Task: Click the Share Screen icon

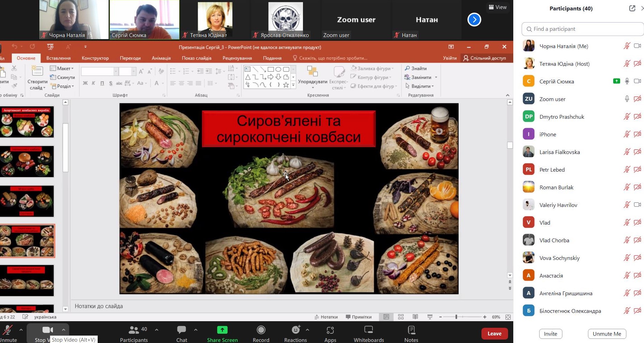Action: 222,330
